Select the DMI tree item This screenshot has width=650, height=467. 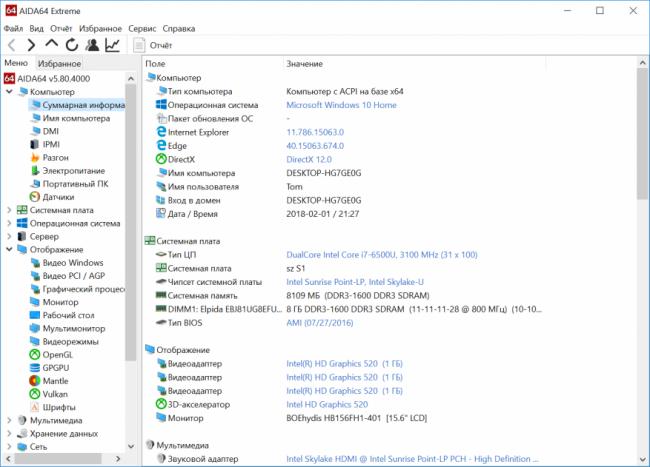pos(51,131)
